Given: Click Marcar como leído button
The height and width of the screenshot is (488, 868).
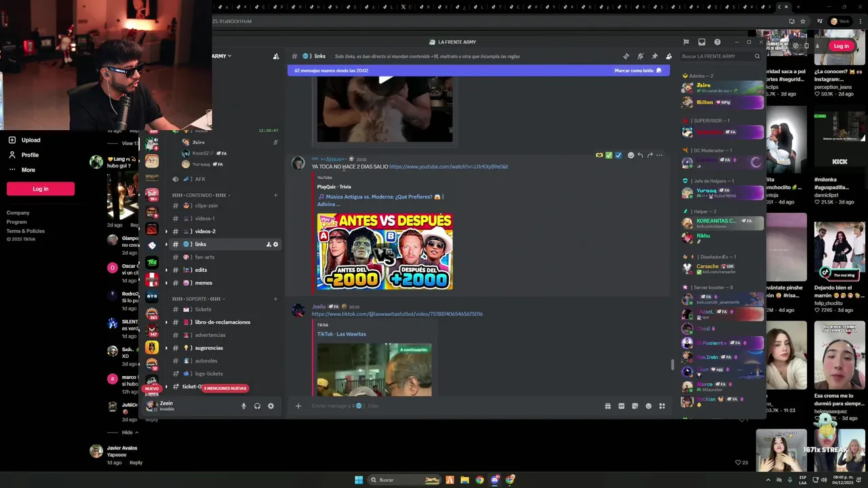Looking at the screenshot, I should [637, 70].
